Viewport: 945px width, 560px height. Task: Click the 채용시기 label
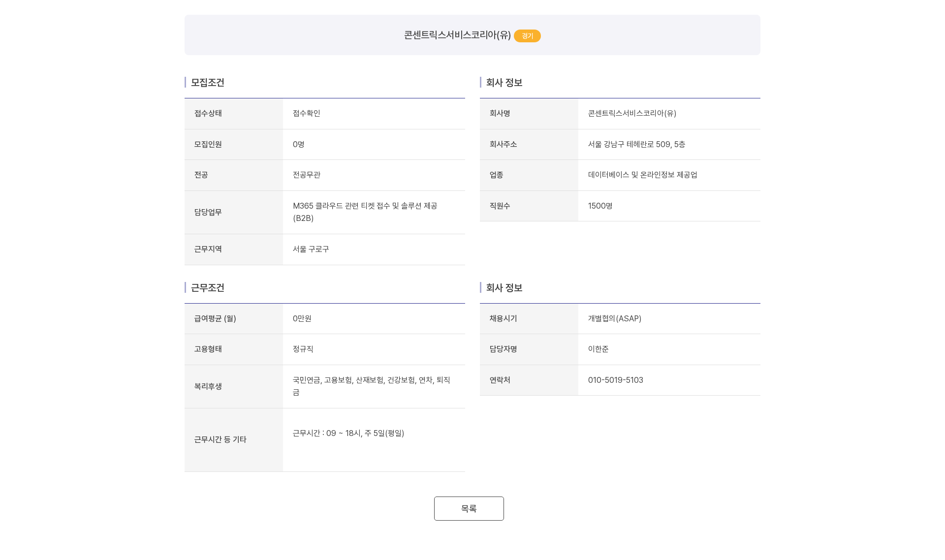504,318
